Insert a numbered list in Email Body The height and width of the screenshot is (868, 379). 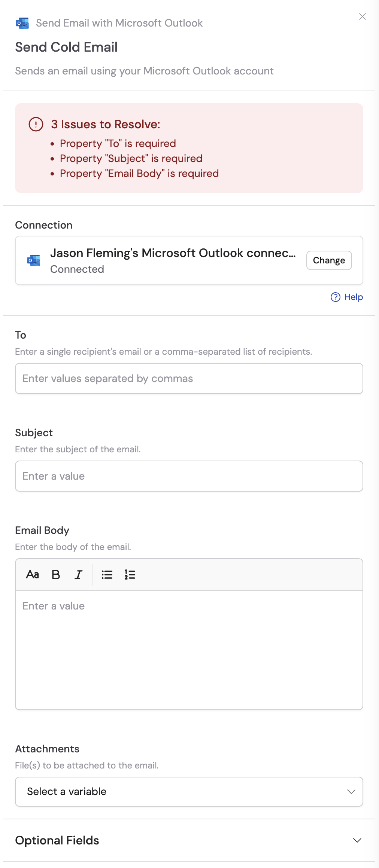click(130, 575)
